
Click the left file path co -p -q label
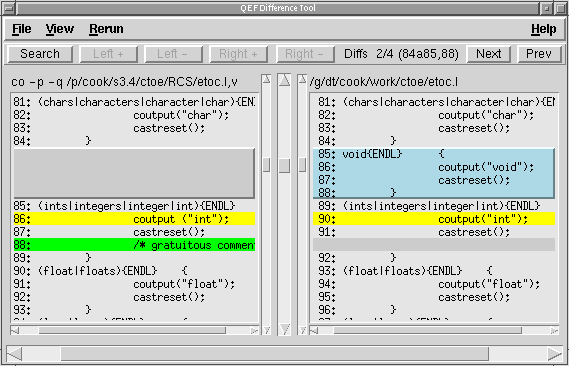click(x=124, y=82)
